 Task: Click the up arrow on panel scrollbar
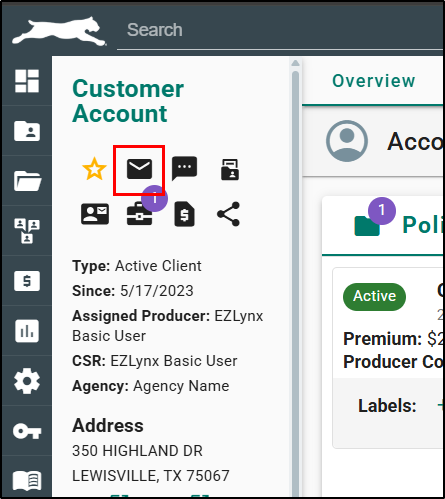pyautogui.click(x=295, y=63)
